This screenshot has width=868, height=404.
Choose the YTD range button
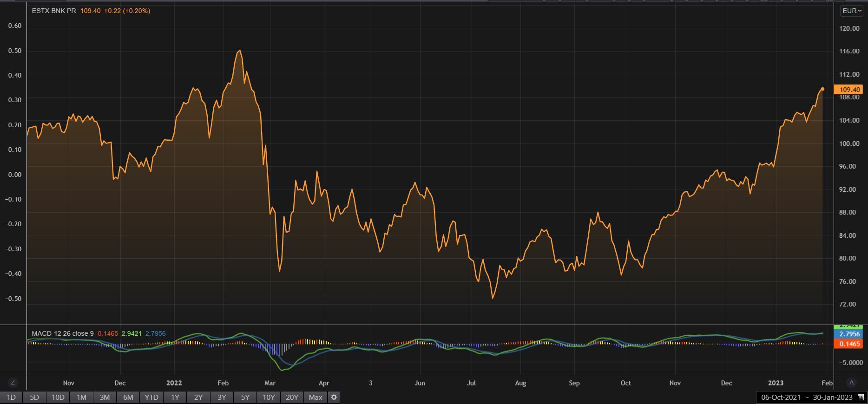coord(151,397)
